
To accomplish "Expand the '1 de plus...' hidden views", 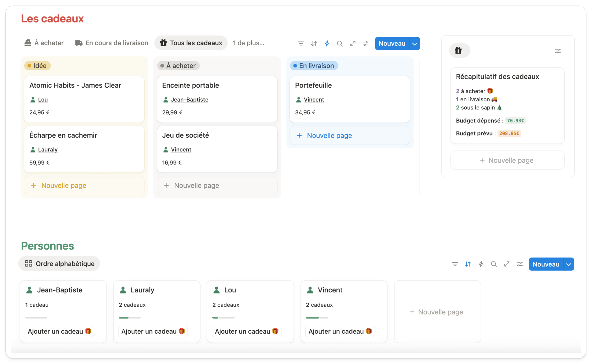I will (248, 43).
